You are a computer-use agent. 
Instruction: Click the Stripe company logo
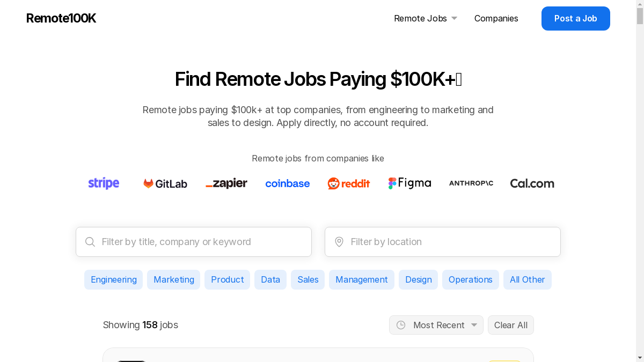coord(104,183)
